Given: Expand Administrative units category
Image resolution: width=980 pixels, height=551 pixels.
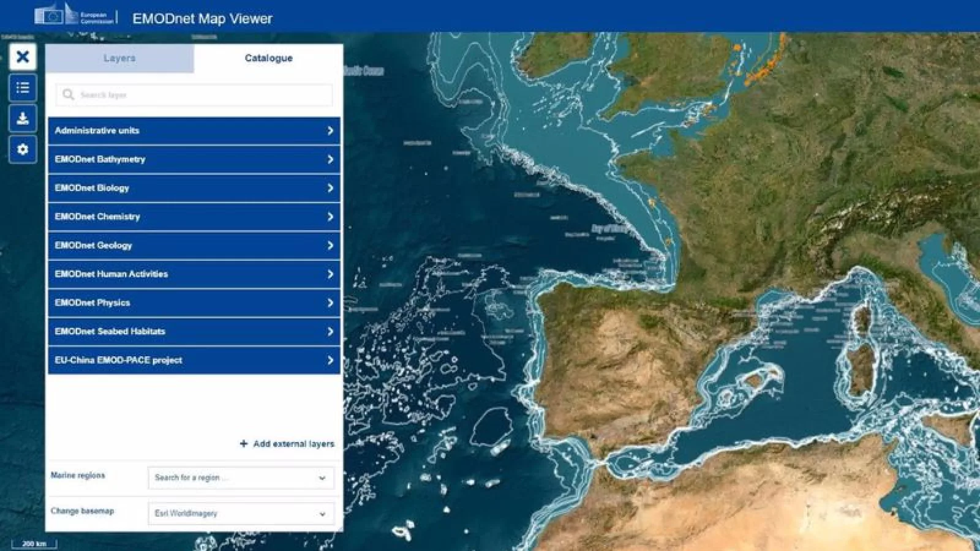Looking at the screenshot, I should tap(194, 131).
